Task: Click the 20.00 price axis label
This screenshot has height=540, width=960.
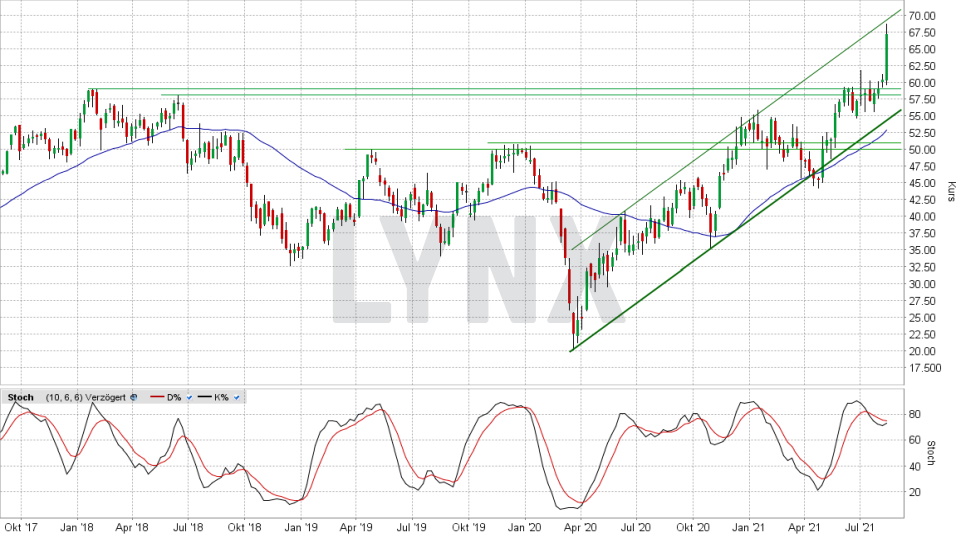Action: (x=921, y=351)
